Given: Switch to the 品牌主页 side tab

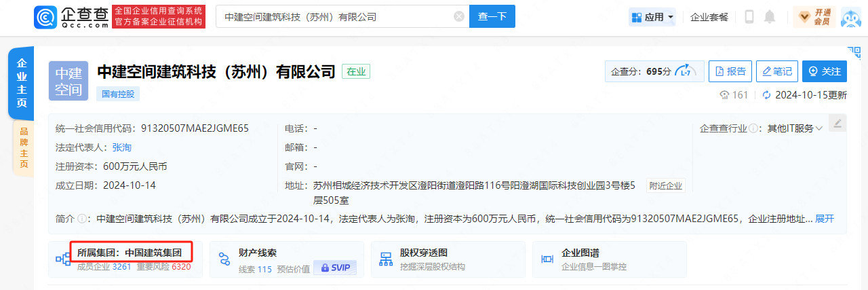Looking at the screenshot, I should point(24,148).
